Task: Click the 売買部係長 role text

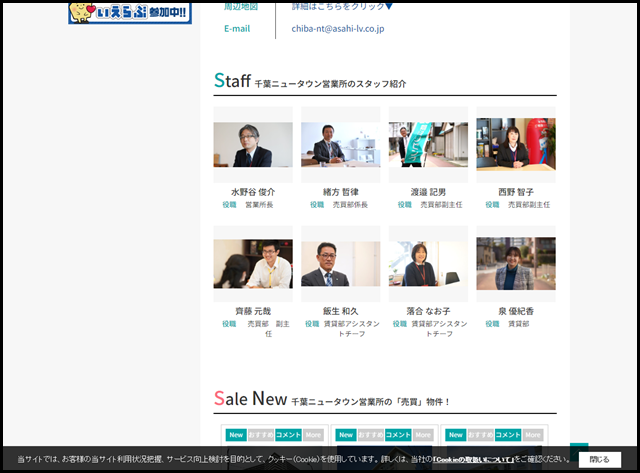Action: click(350, 204)
